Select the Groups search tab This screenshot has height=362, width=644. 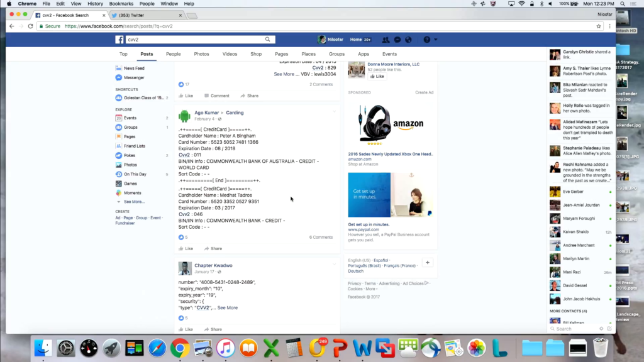point(336,54)
